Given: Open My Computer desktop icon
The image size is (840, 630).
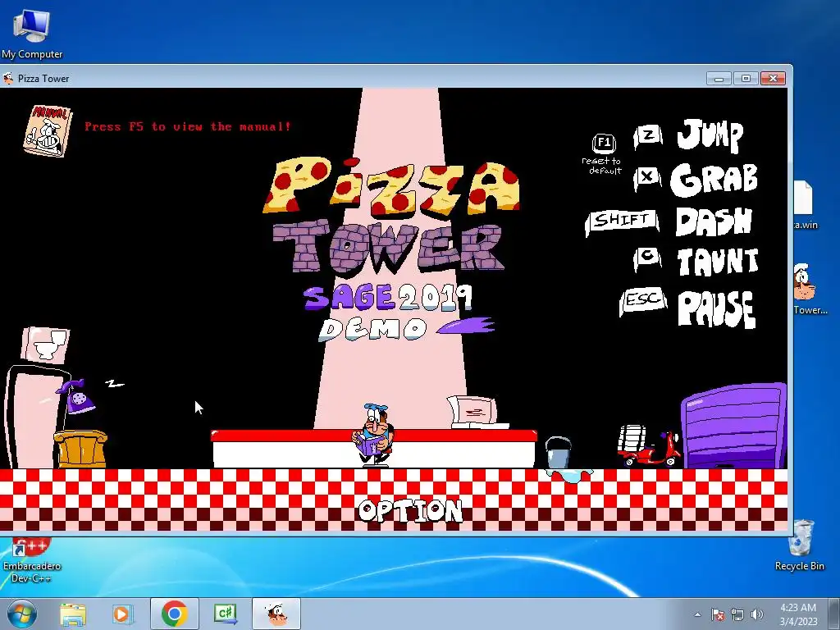Looking at the screenshot, I should point(32,33).
